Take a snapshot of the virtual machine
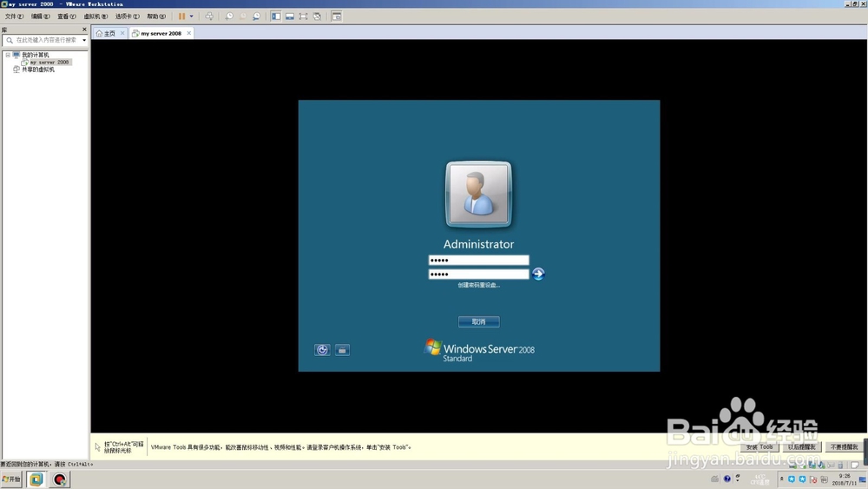 [x=229, y=16]
